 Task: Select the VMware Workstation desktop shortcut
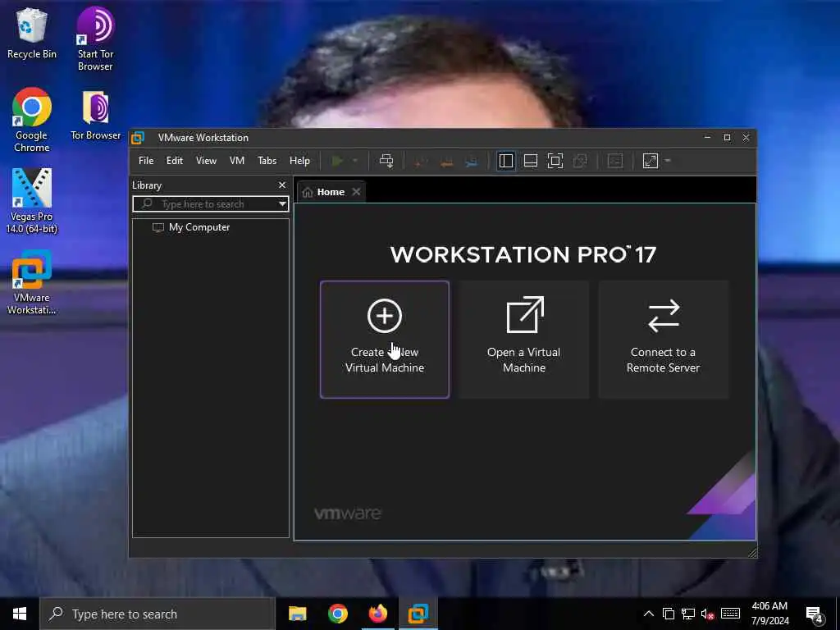[32, 282]
